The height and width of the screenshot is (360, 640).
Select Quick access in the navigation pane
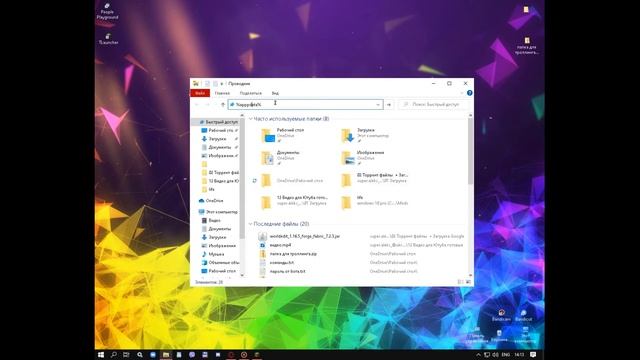(x=218, y=122)
